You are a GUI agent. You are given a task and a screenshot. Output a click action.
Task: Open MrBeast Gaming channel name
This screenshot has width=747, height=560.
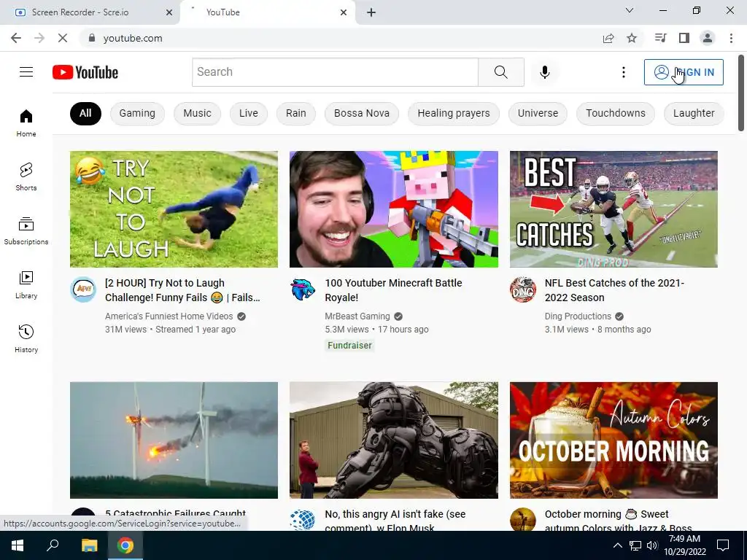click(357, 316)
